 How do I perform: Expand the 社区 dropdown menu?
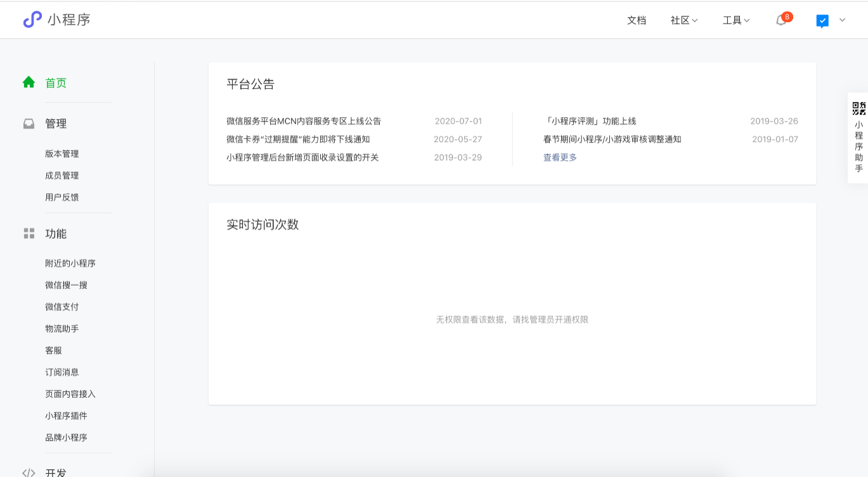point(684,20)
